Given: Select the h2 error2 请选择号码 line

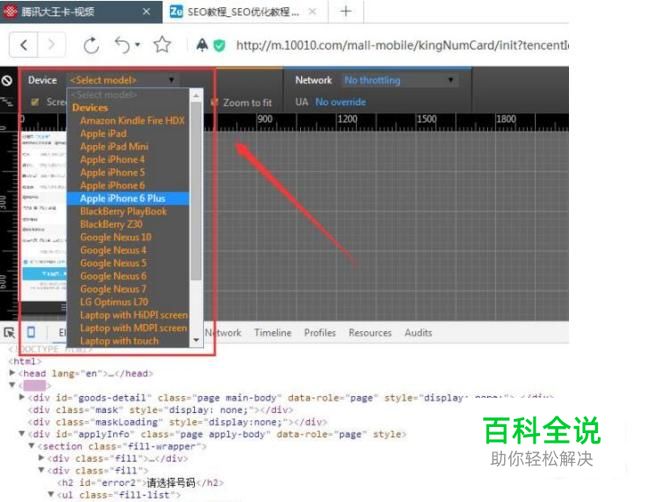Looking at the screenshot, I should [x=140, y=483].
